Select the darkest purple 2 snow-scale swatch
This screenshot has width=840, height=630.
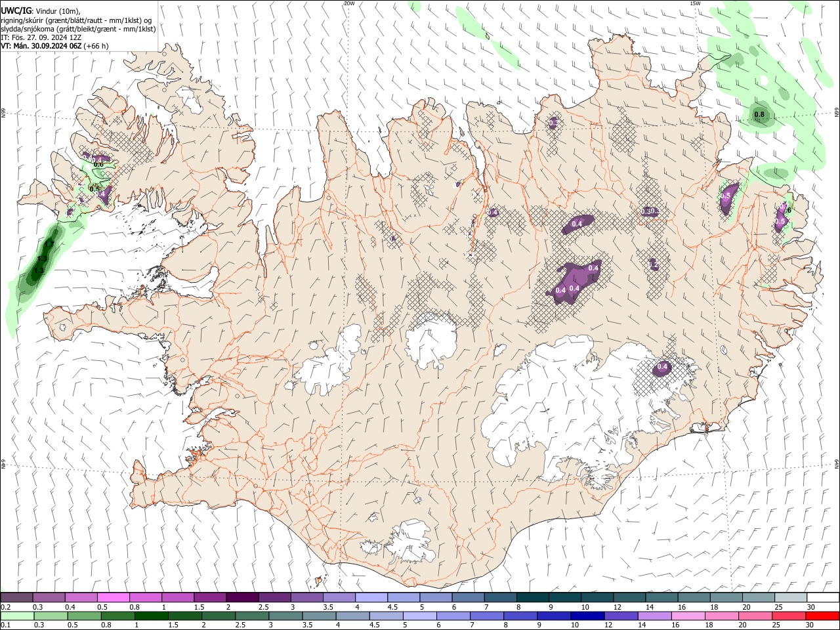(242, 598)
